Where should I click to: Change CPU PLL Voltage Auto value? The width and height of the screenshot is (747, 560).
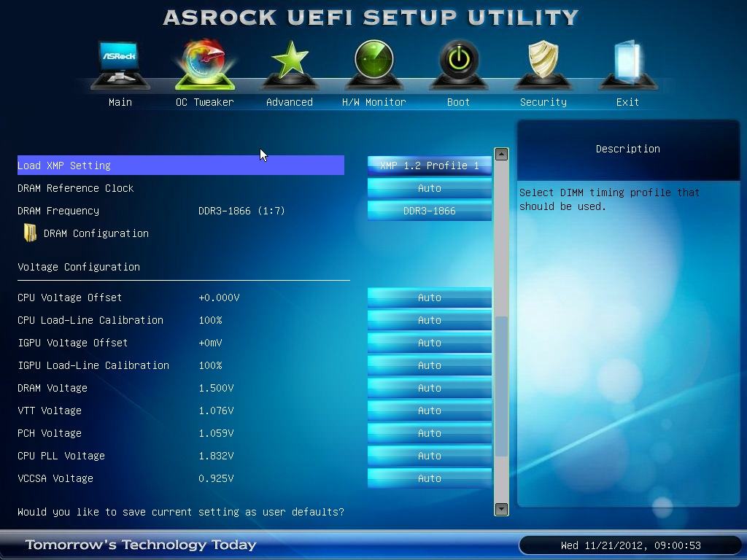430,456
